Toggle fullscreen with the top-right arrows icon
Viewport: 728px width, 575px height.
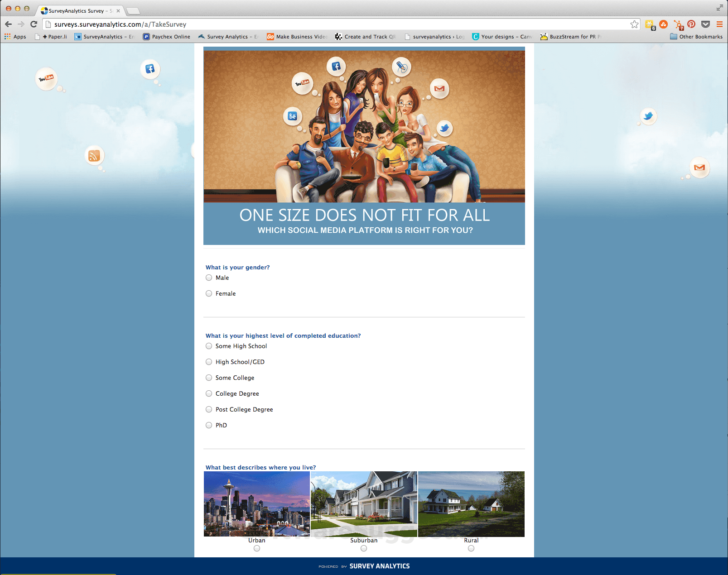click(x=719, y=8)
